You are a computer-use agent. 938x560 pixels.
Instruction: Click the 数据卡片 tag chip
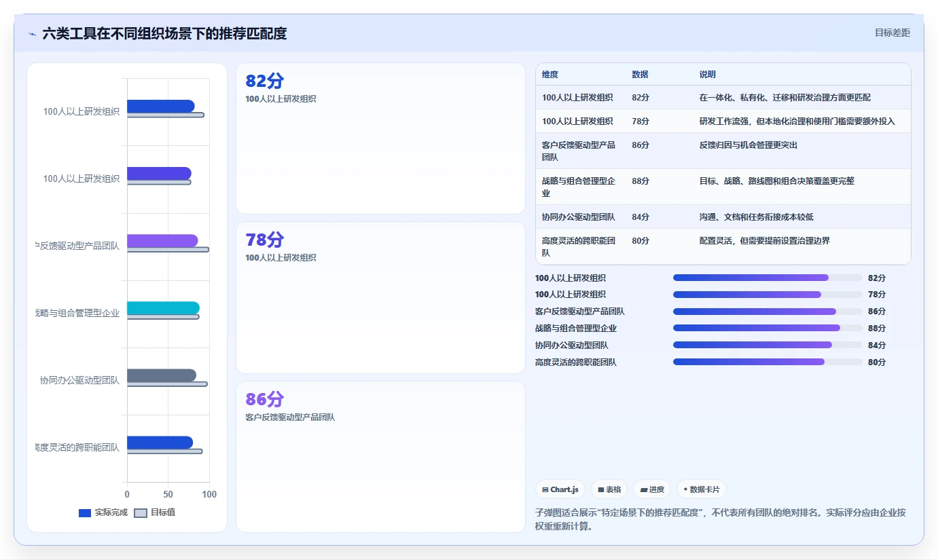(x=702, y=489)
